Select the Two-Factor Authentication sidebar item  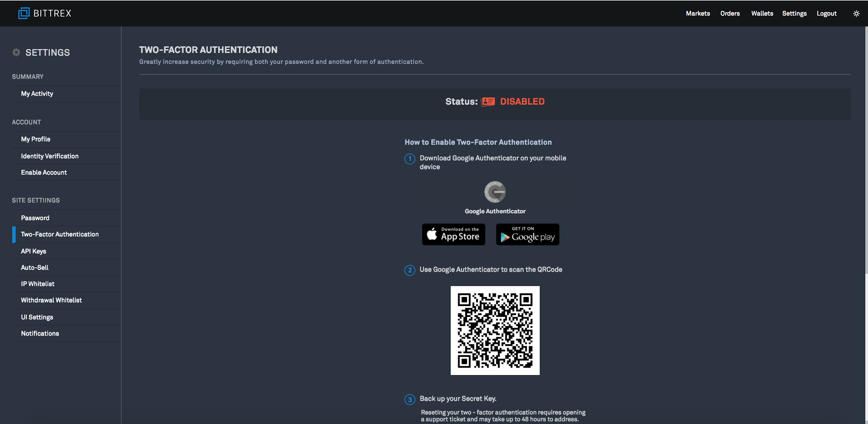coord(59,234)
